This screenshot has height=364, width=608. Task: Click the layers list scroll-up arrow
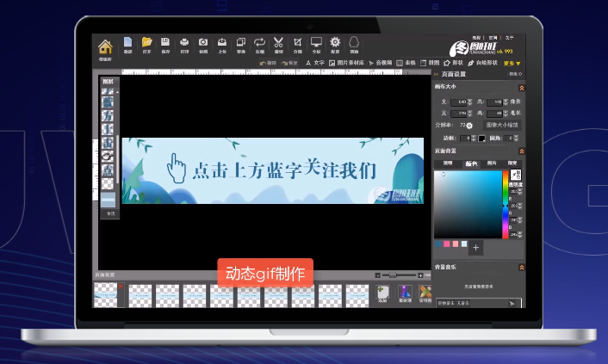click(117, 92)
